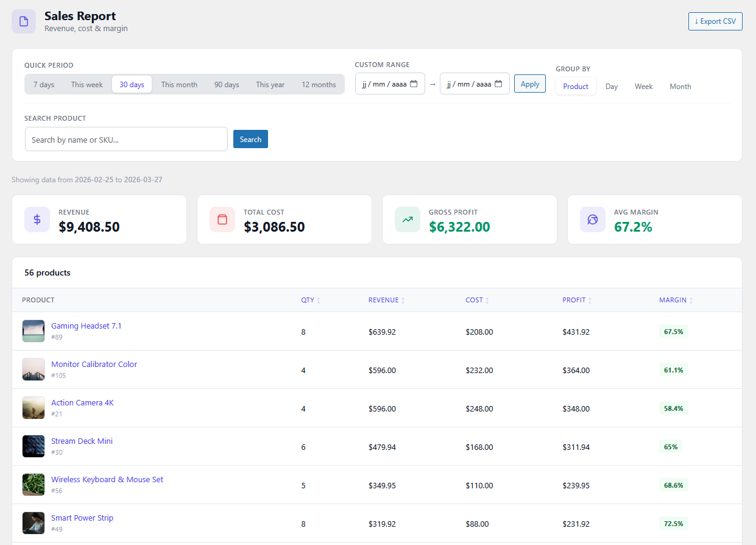Click the trend arrow icon on Gross Profit card
This screenshot has width=756, height=545.
click(407, 219)
